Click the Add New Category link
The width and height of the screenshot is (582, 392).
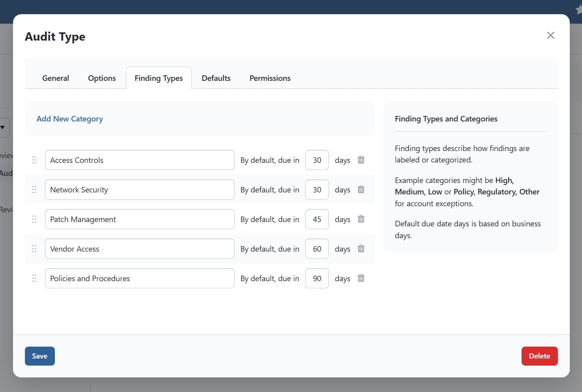(70, 119)
